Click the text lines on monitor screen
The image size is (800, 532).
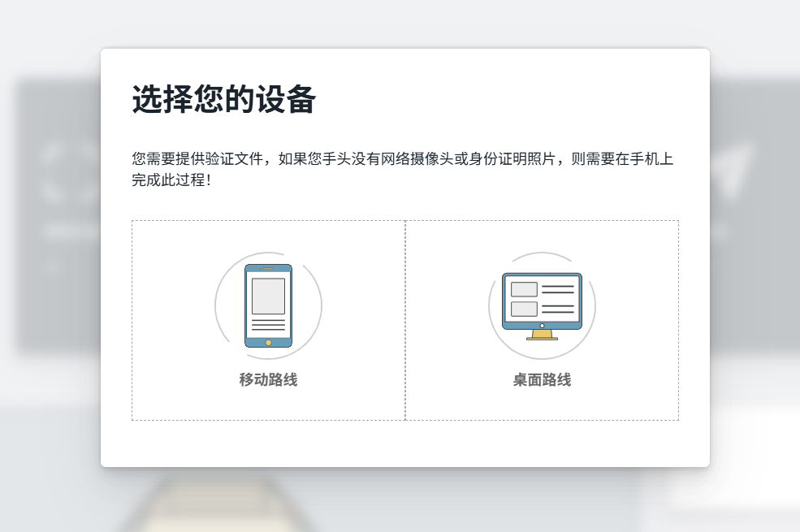coord(558,298)
